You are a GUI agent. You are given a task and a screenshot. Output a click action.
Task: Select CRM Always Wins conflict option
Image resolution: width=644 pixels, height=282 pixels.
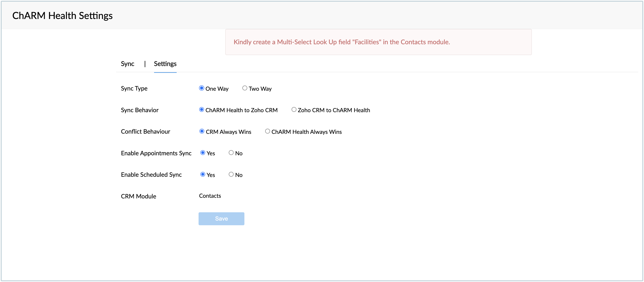pyautogui.click(x=202, y=131)
